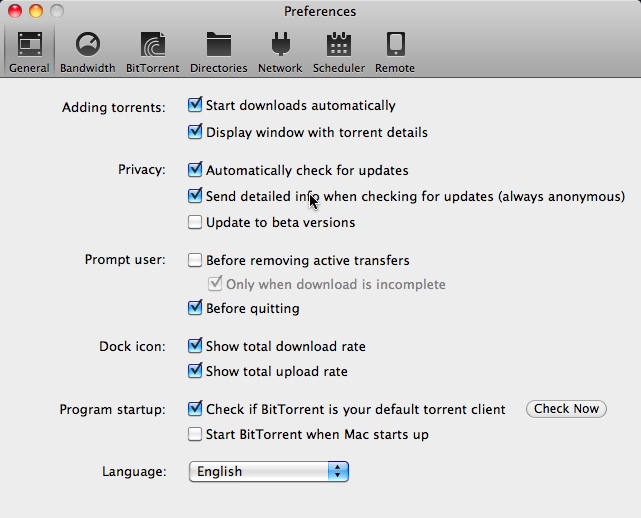Turn off Before quitting prompt
Image resolution: width=641 pixels, height=518 pixels.
(195, 308)
